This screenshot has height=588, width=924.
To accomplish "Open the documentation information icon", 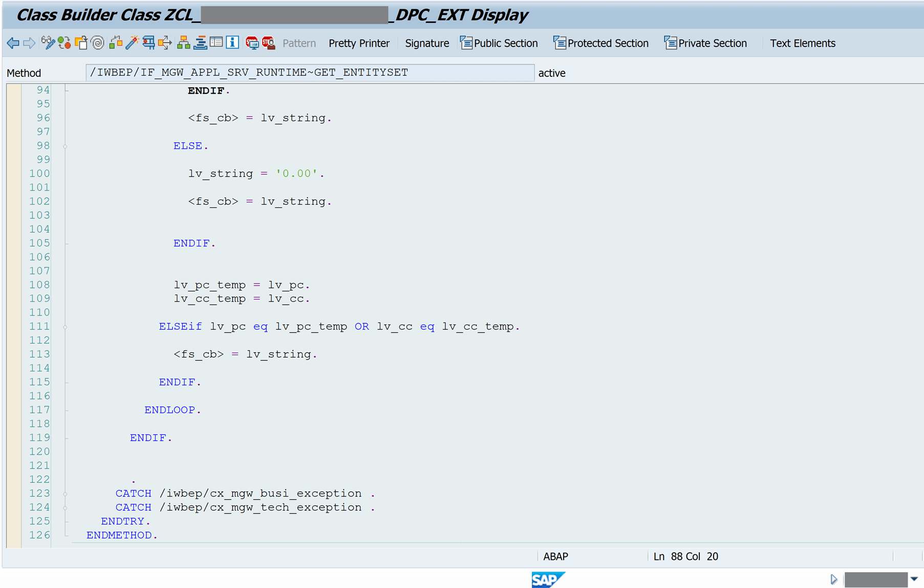I will click(232, 43).
